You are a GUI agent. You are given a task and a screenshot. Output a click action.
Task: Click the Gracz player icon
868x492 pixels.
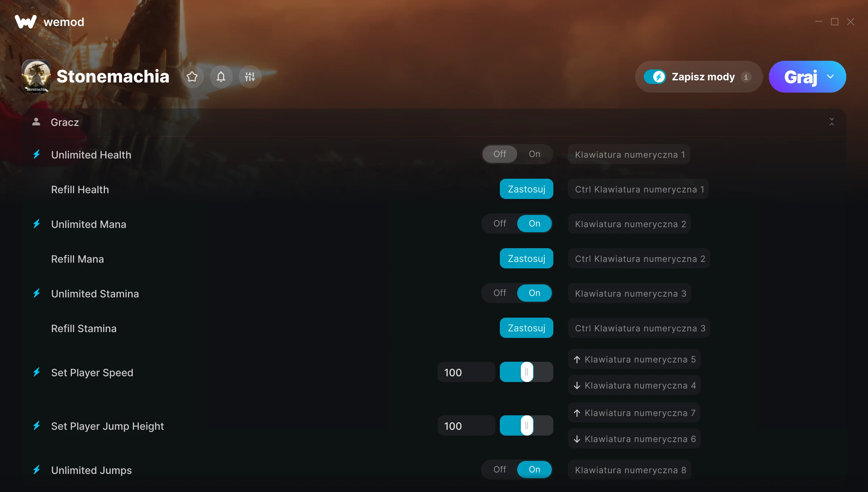pos(36,122)
